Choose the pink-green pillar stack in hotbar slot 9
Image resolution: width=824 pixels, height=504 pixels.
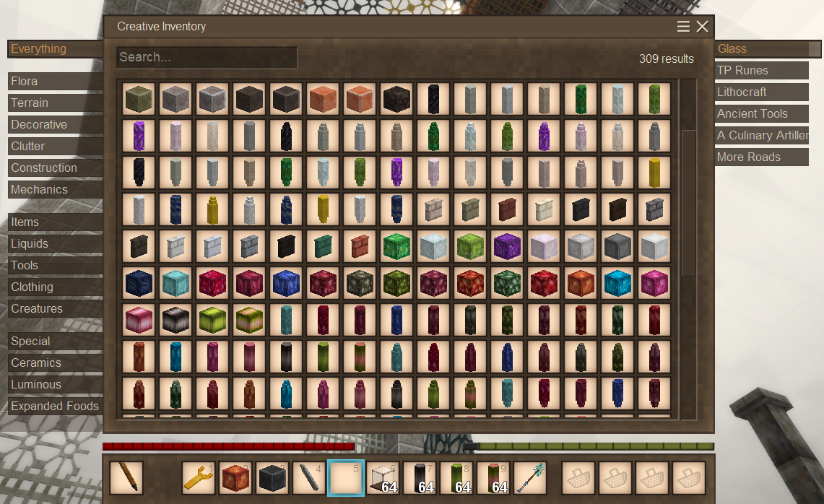coord(493,478)
